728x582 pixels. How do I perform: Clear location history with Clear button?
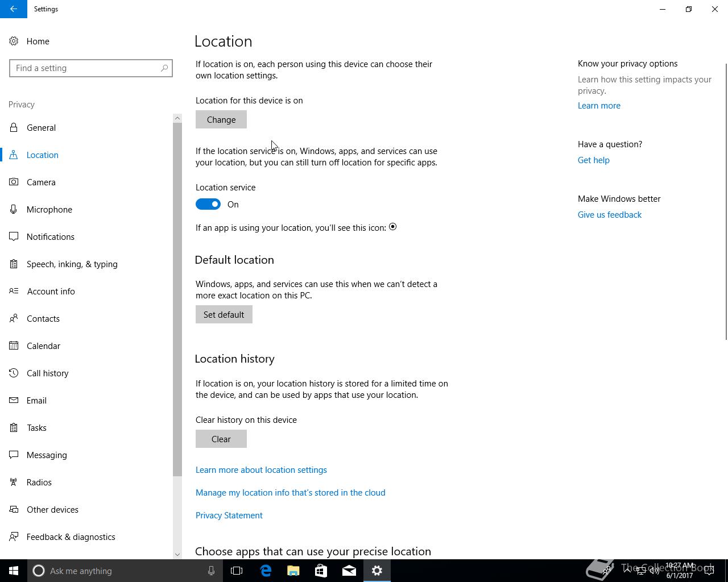pos(221,439)
